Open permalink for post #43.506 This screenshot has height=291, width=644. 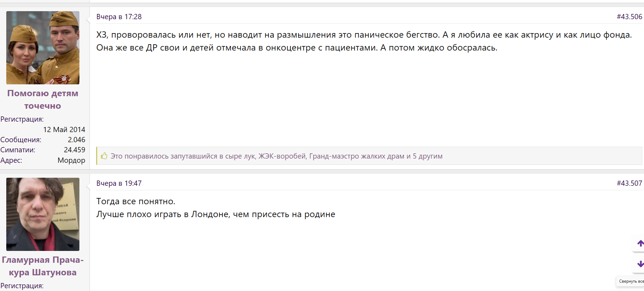pos(629,17)
